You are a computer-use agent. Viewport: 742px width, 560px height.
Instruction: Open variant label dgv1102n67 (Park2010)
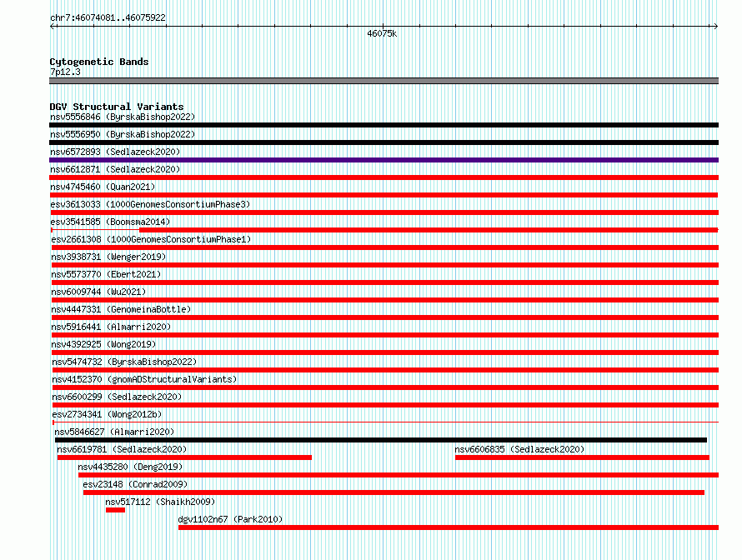pyautogui.click(x=230, y=519)
